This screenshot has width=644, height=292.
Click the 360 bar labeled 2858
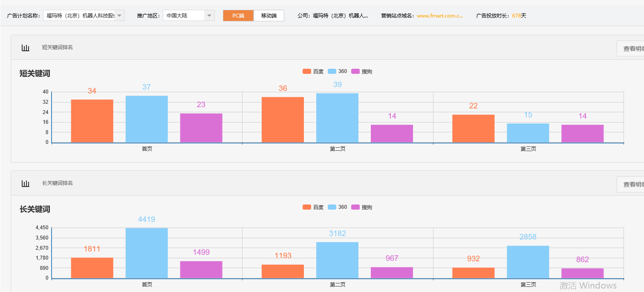pos(528,262)
